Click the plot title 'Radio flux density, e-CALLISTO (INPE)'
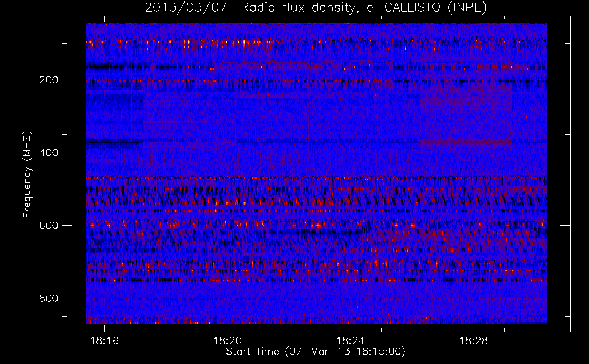Image resolution: width=589 pixels, height=364 pixels. (x=363, y=8)
